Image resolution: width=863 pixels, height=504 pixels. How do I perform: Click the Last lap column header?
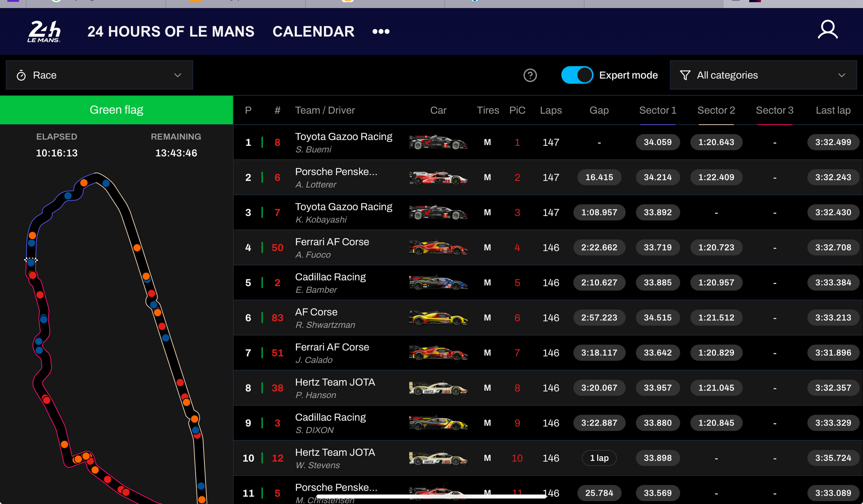click(833, 111)
